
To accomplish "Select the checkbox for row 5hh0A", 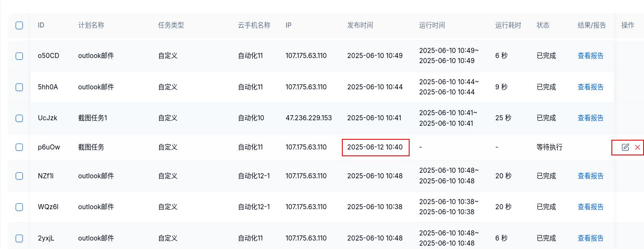I will click(19, 87).
